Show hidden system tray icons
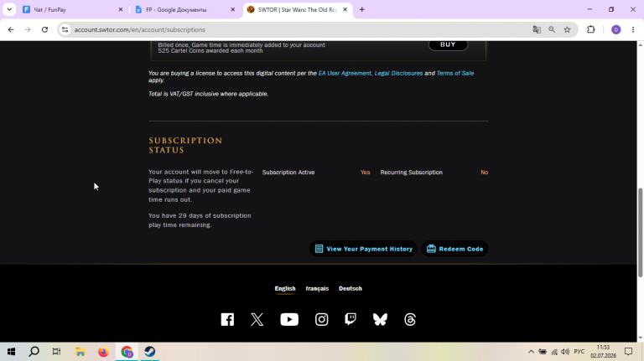This screenshot has height=361, width=644. click(x=531, y=352)
